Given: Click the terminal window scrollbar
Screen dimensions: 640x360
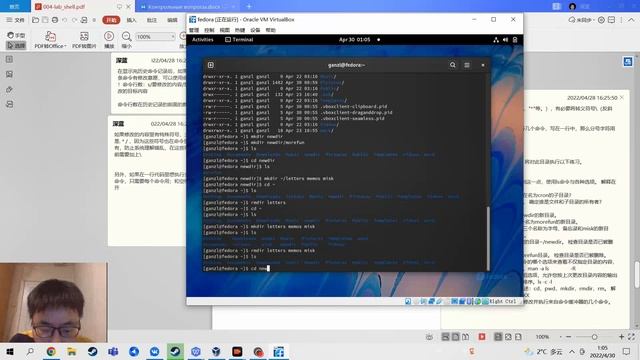Looking at the screenshot, I should [x=488, y=238].
